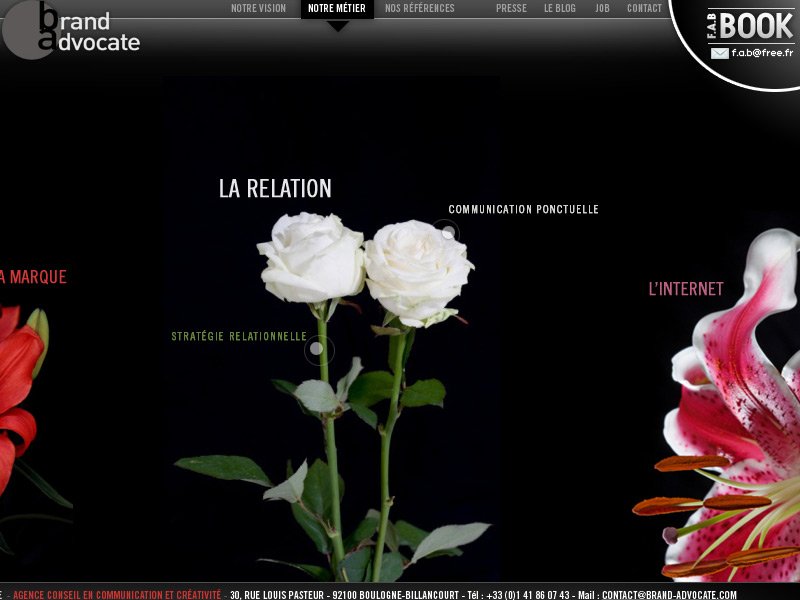Click the Stratégie Relationnelle hotspot dot
Viewport: 800px width, 600px height.
click(x=317, y=348)
